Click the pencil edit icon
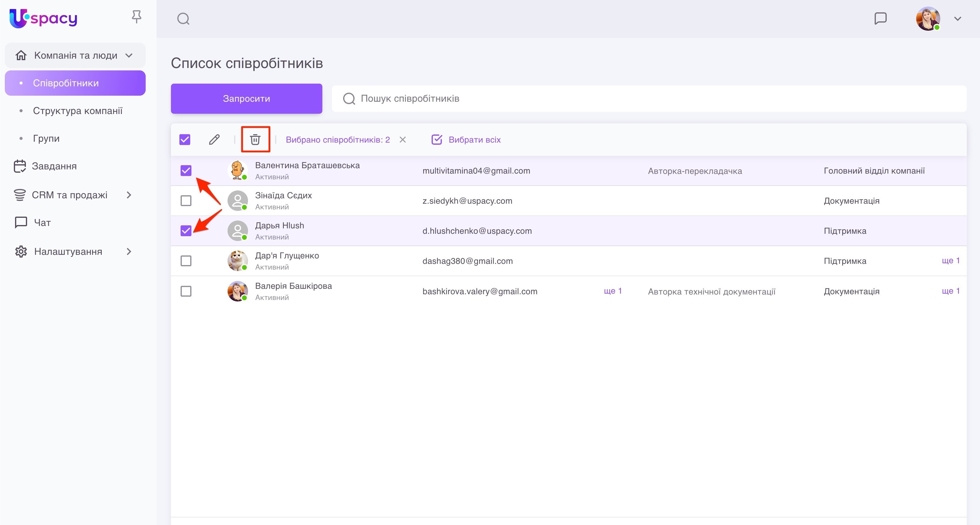 (214, 140)
